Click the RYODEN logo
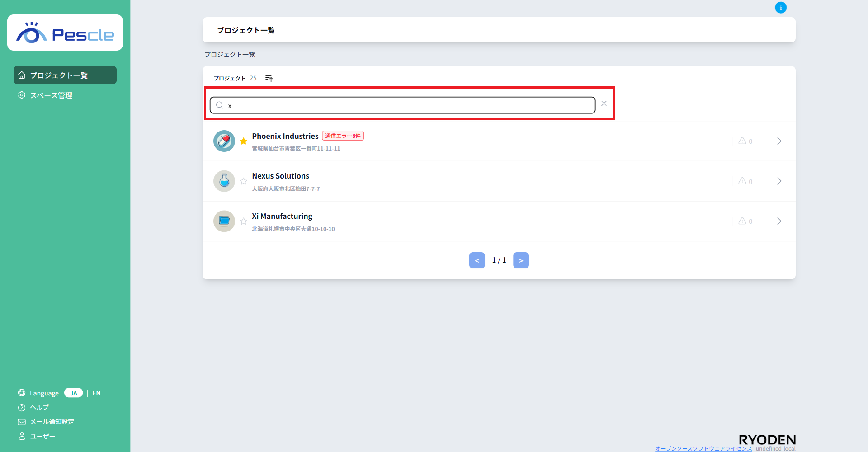 (767, 440)
